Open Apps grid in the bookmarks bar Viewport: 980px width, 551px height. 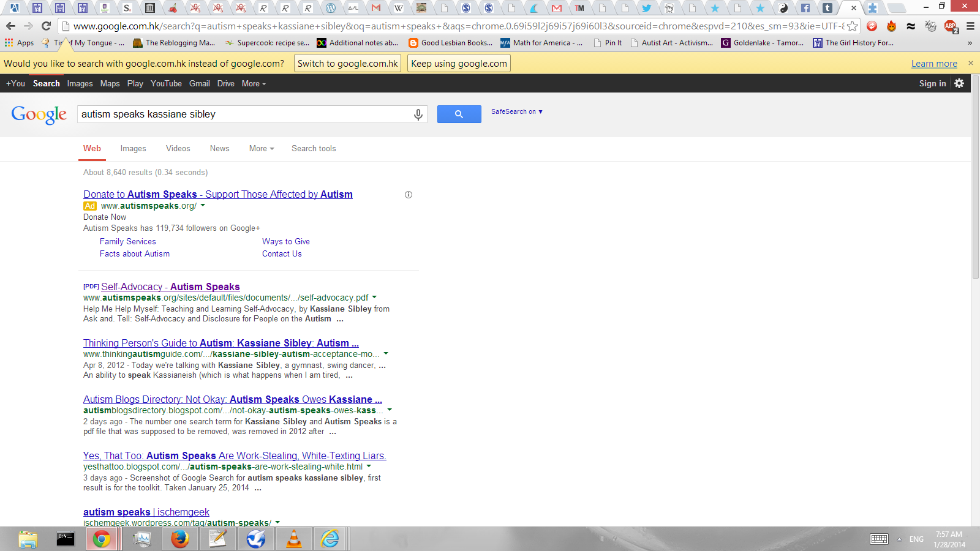point(19,43)
